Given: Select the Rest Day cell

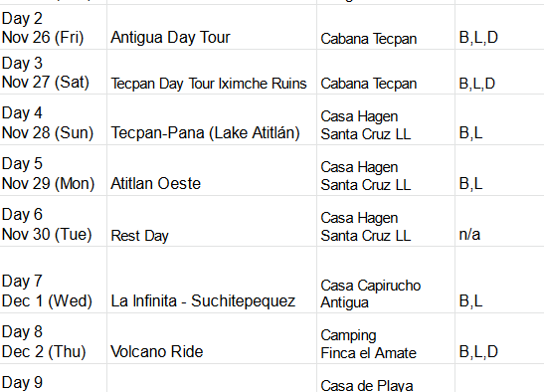Looking at the screenshot, I should point(212,221).
